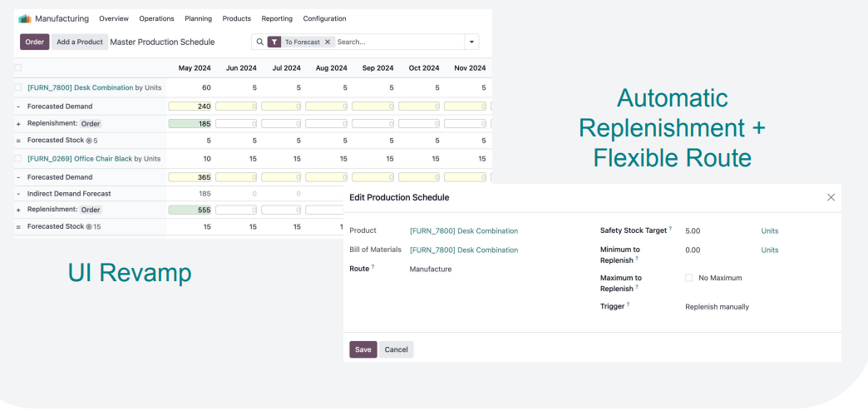Open the Products menu
Screen dimensions: 868x411
[x=236, y=19]
